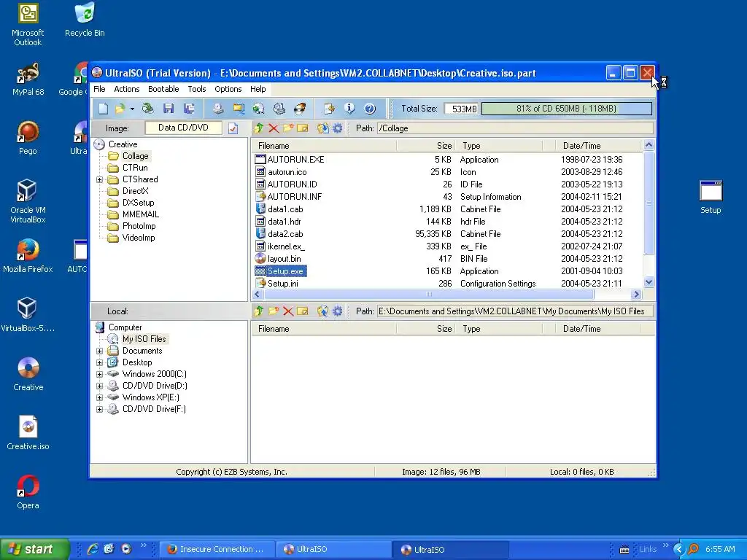Open the Help menu

(258, 89)
